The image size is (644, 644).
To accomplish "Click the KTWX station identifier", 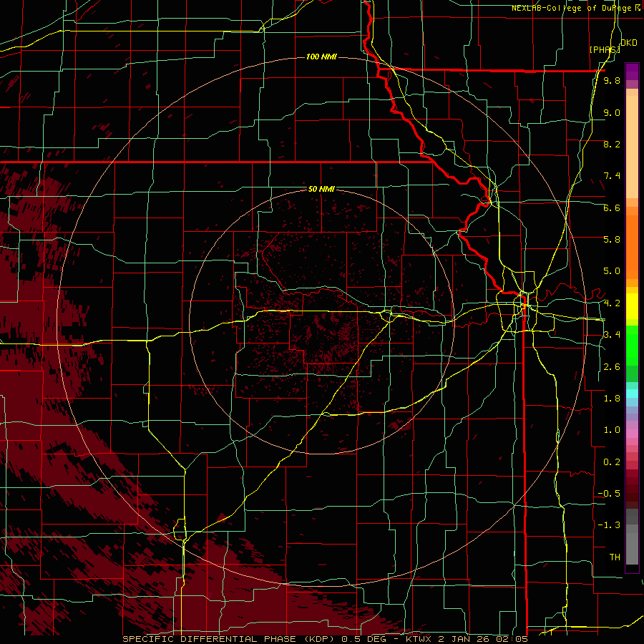I will pos(419,639).
